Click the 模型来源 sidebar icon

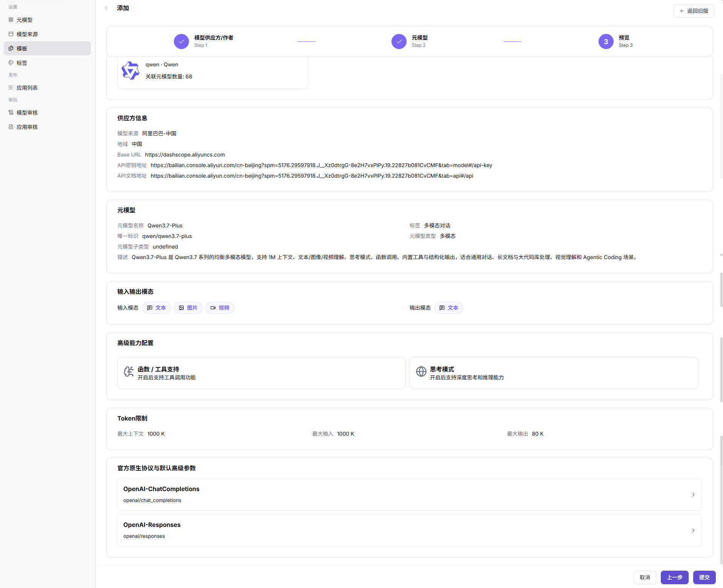pyautogui.click(x=11, y=34)
